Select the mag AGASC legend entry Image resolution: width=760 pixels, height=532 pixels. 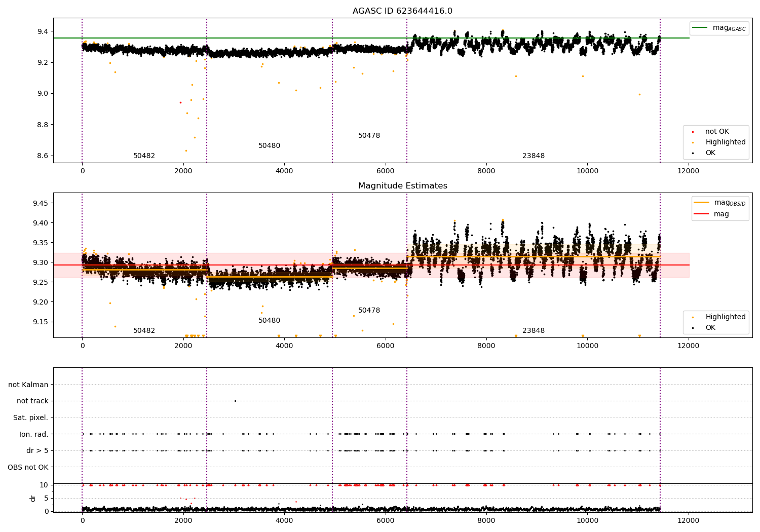click(x=719, y=28)
